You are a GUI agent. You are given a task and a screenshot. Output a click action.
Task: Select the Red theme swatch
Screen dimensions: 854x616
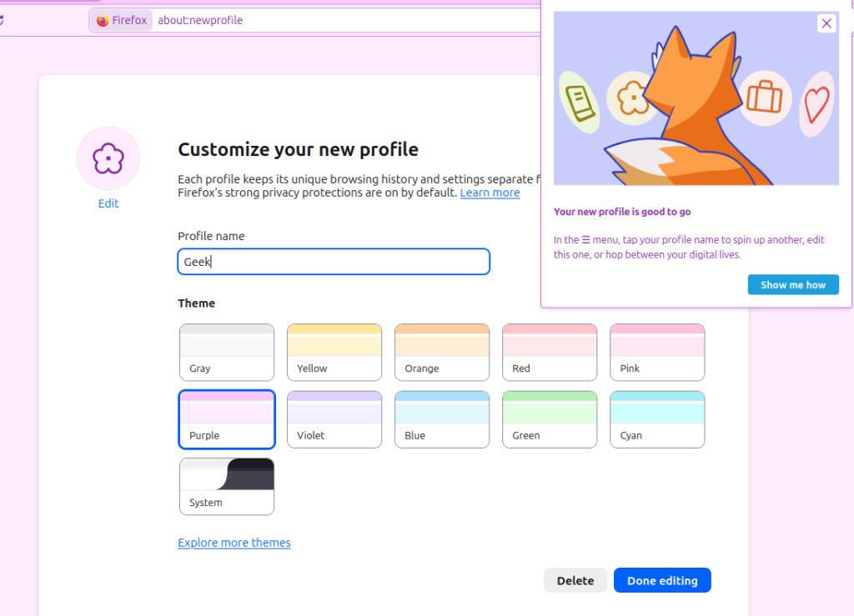pos(549,352)
